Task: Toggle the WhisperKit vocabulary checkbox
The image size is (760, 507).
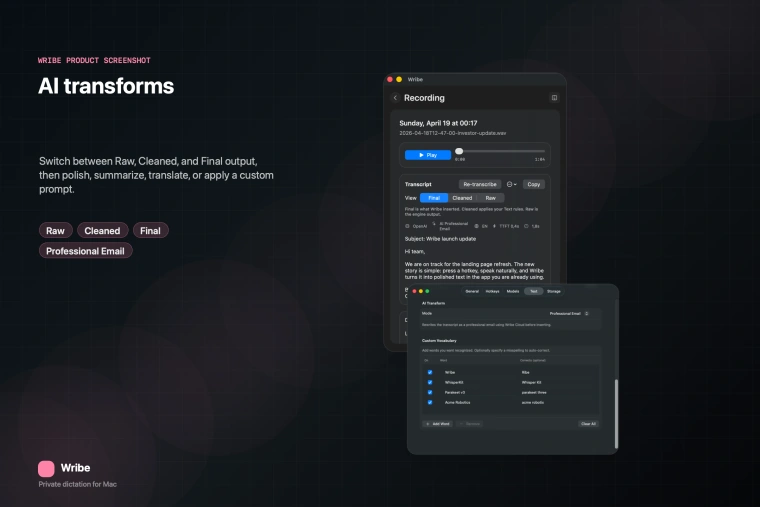Action: [430, 382]
